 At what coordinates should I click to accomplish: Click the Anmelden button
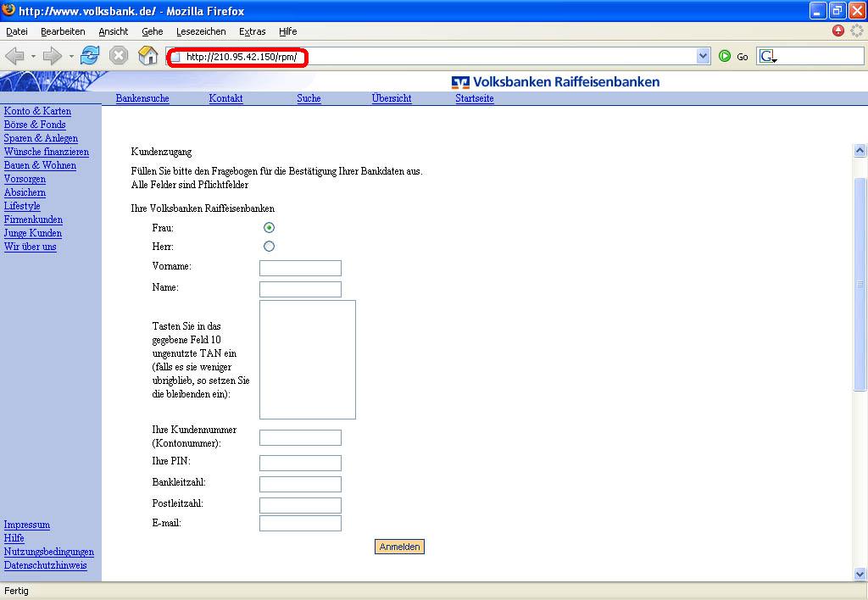tap(400, 547)
